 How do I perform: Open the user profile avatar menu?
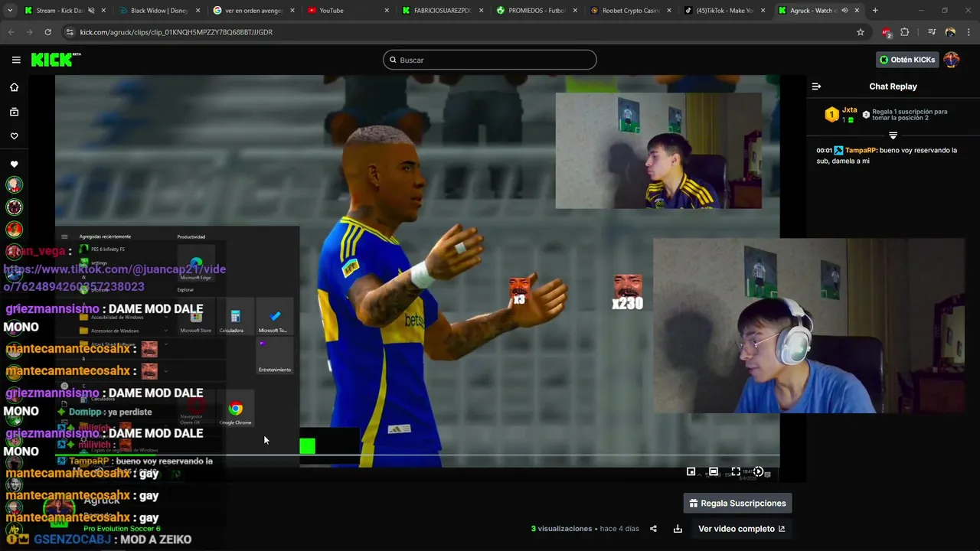point(952,60)
